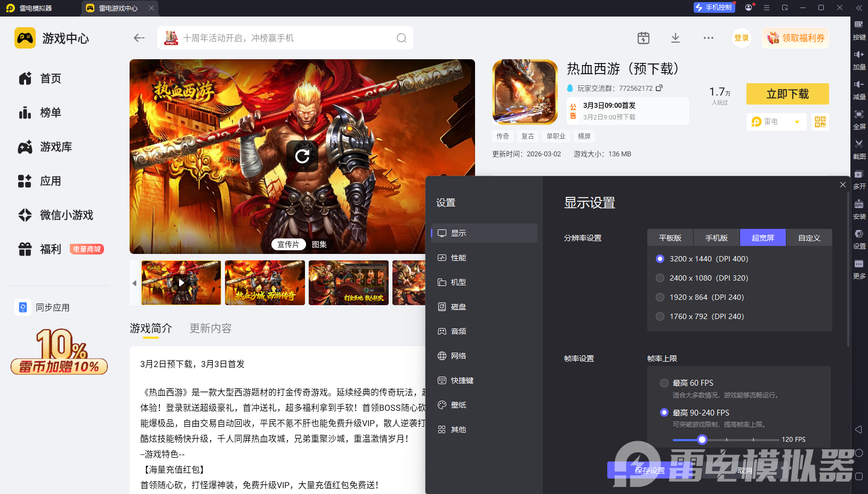Switch to the 更新内容 tab

[211, 328]
